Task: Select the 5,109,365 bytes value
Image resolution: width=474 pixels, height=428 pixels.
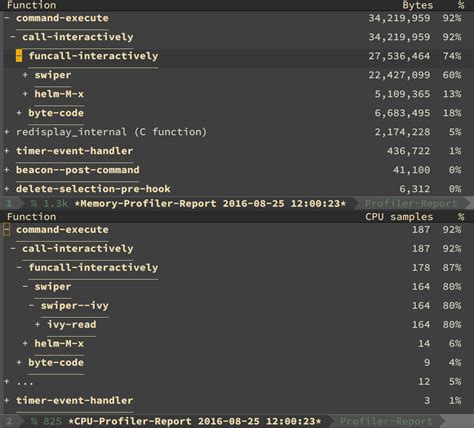Action: [402, 94]
